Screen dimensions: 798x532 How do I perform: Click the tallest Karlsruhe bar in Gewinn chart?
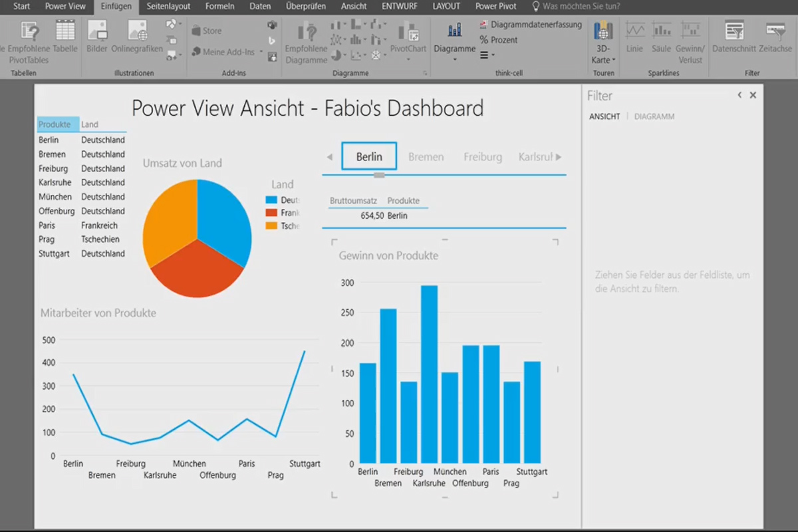click(429, 374)
